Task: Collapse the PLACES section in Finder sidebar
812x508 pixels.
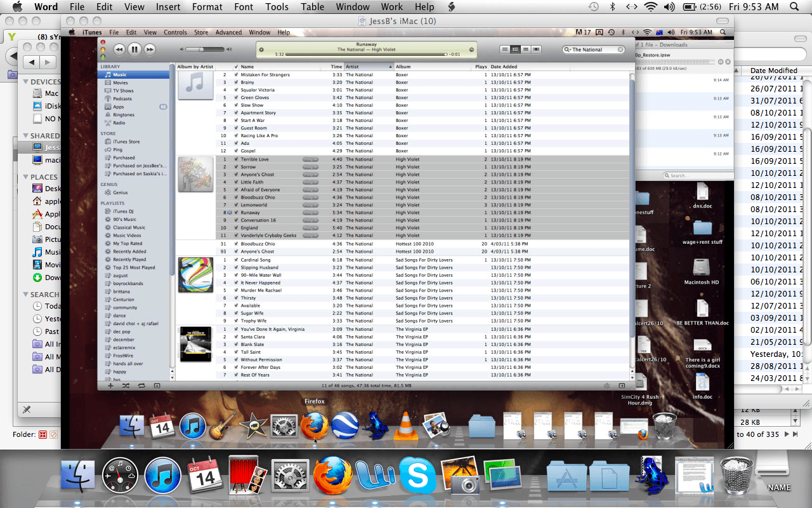Action: coord(26,177)
